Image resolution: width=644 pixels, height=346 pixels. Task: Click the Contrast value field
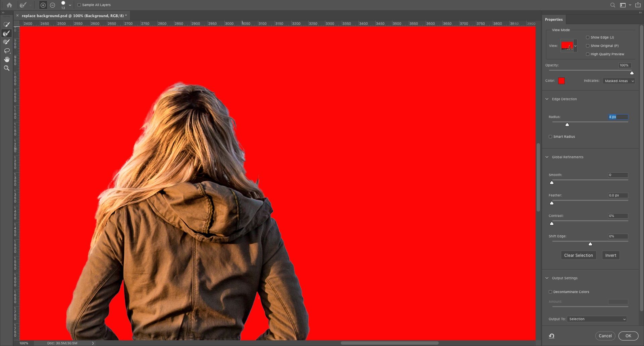[x=618, y=216]
